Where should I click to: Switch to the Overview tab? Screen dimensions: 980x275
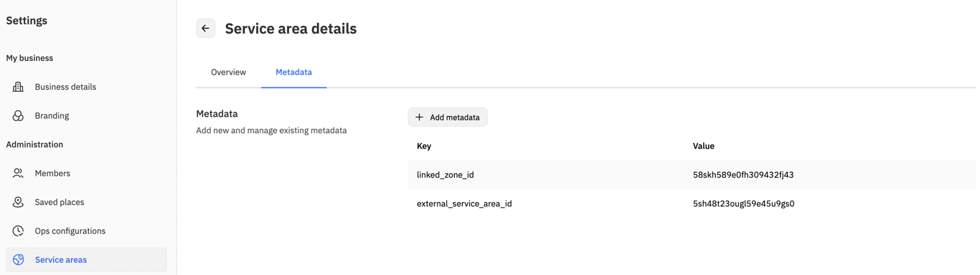(x=228, y=72)
